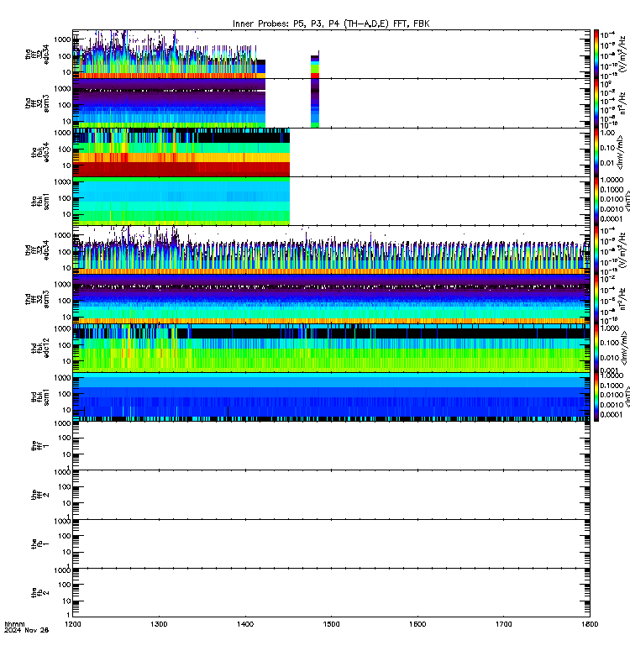This screenshot has width=630, height=672.
Task: Click the 'the fff 1' y-axis title
Action: [40, 446]
